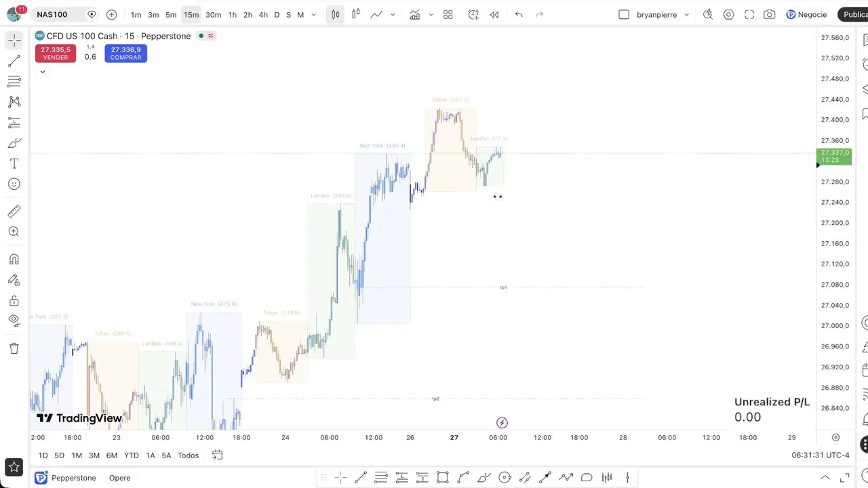
Task: Expand the chart style dropdown arrow
Action: pos(393,14)
